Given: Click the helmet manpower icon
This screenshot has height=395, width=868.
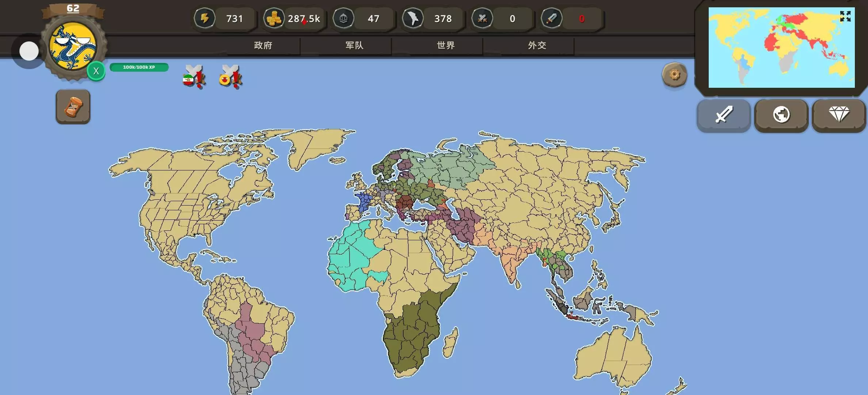Looking at the screenshot, I should point(343,18).
